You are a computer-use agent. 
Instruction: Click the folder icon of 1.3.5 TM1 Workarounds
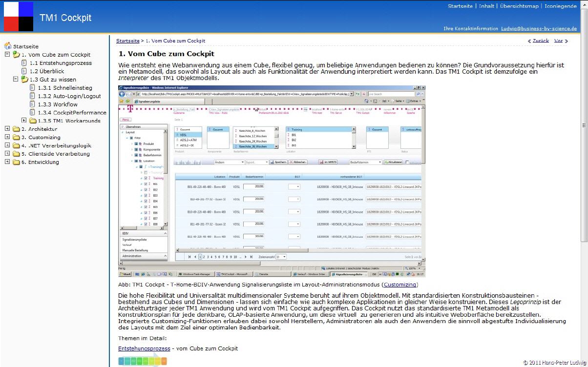point(33,121)
